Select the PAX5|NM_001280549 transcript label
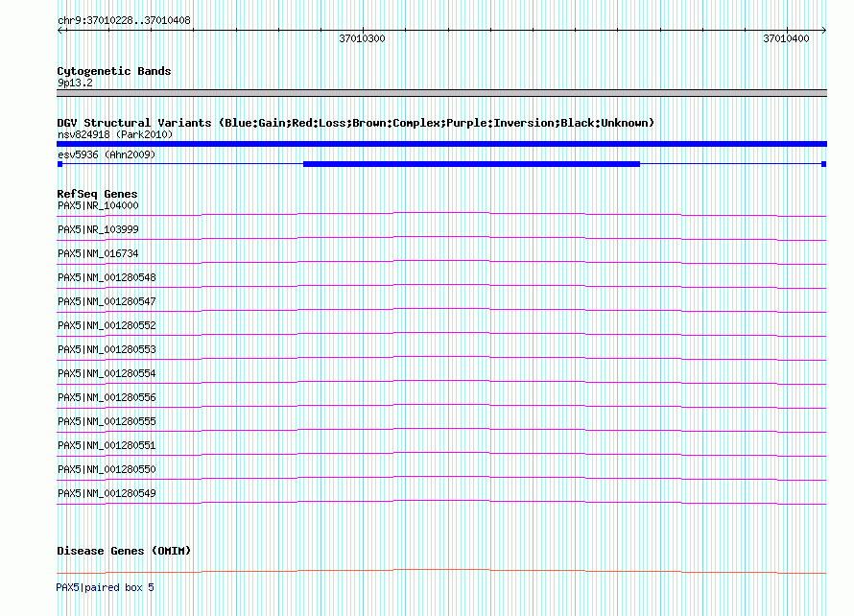This screenshot has height=616, width=854. [107, 493]
